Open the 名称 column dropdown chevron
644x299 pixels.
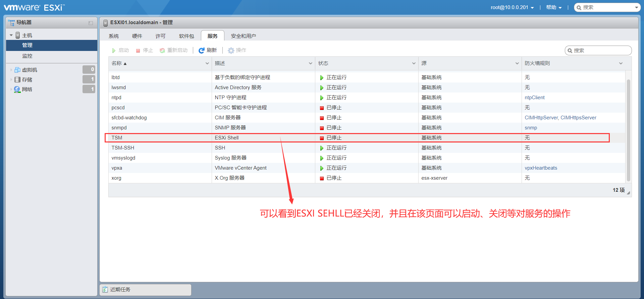tap(207, 63)
